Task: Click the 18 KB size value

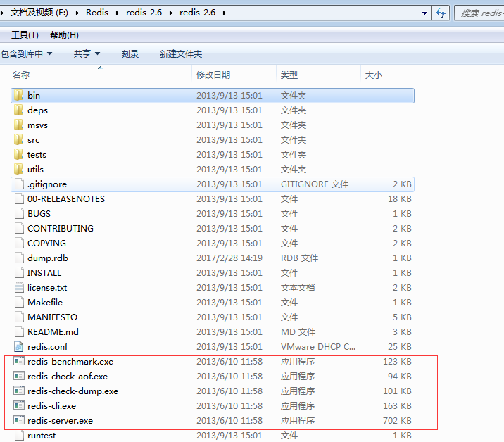Action: click(400, 198)
